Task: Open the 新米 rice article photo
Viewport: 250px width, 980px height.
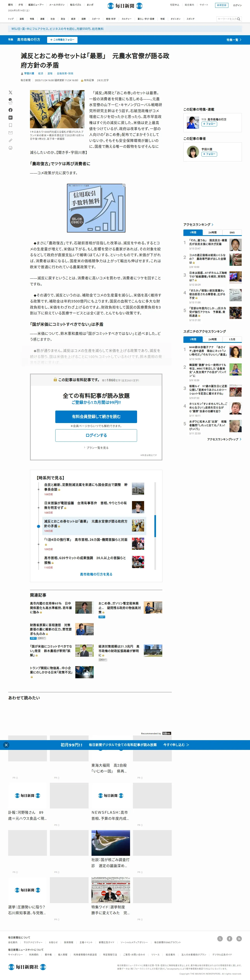Action: tap(57, 109)
